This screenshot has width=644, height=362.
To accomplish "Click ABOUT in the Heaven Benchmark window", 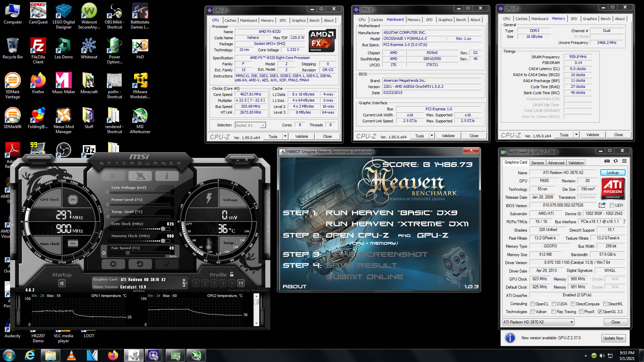I will pyautogui.click(x=294, y=287).
